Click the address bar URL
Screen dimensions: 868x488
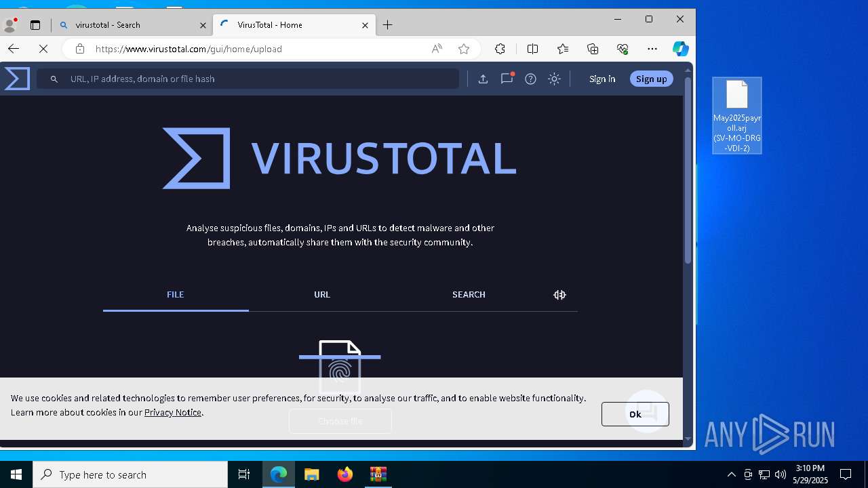(x=189, y=49)
